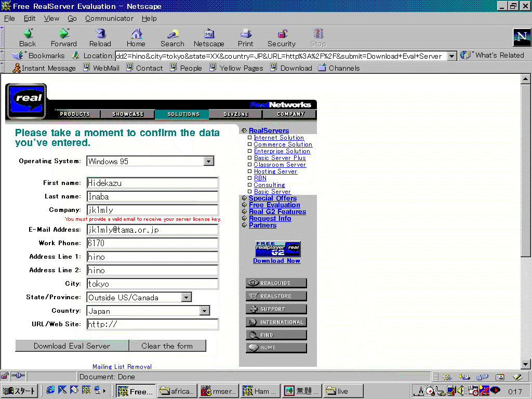Switch to the africa taskbar window
This screenshot has width=532, height=399.
pyautogui.click(x=177, y=391)
